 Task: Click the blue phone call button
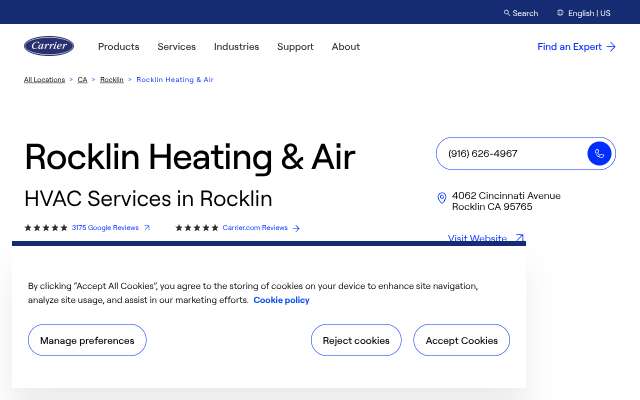coord(599,153)
